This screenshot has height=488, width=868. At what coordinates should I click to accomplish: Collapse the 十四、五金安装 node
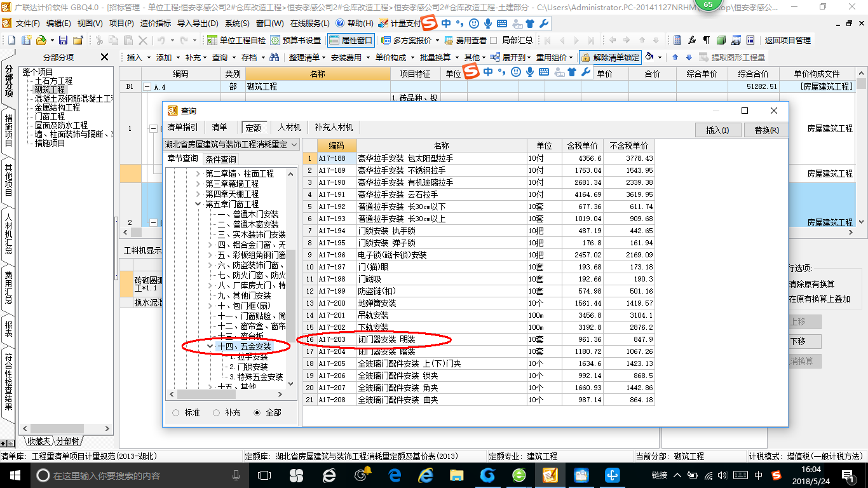click(x=210, y=346)
